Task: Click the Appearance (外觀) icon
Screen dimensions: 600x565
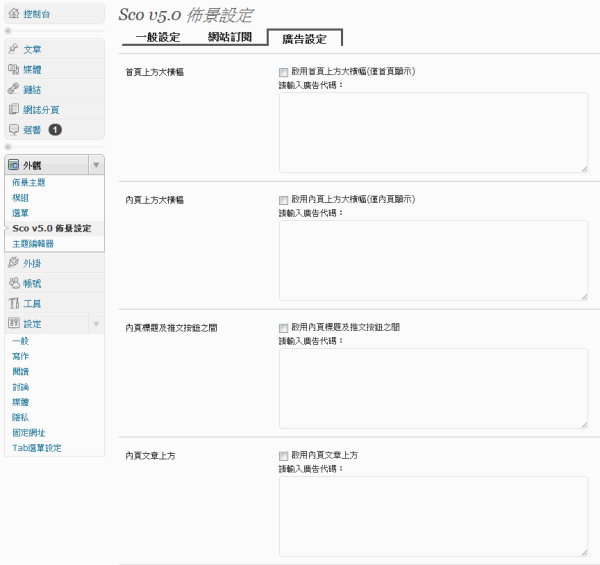Action: [x=13, y=165]
